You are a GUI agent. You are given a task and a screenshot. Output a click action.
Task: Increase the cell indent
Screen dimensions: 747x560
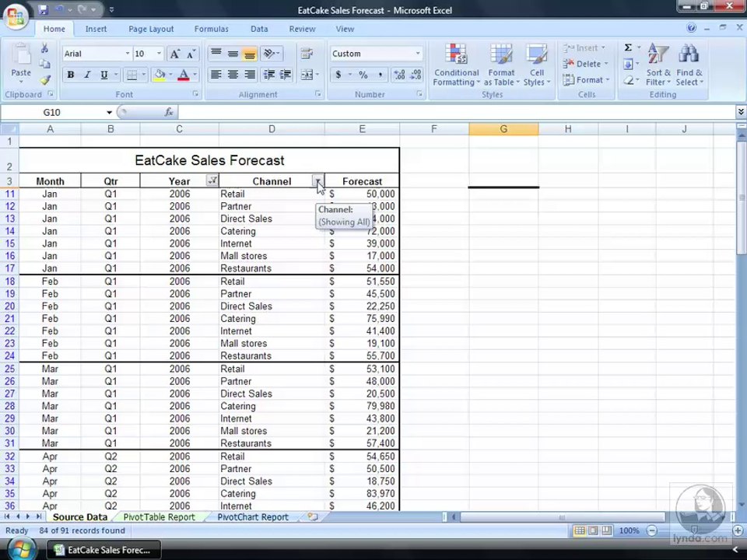(286, 75)
